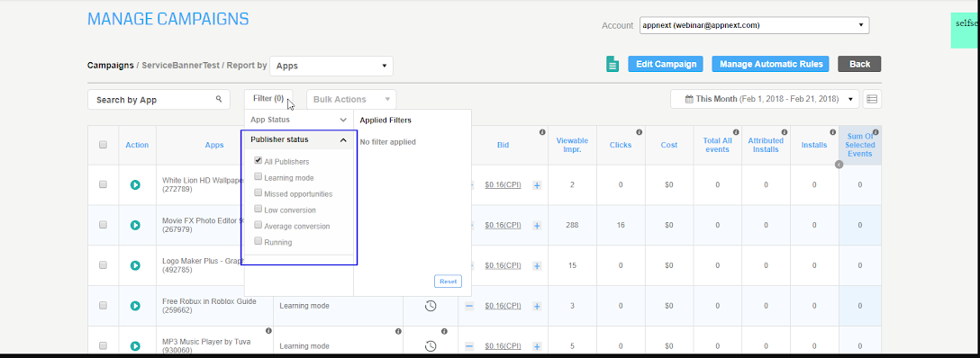Click the info icon above Attributed Installs column

[x=784, y=132]
